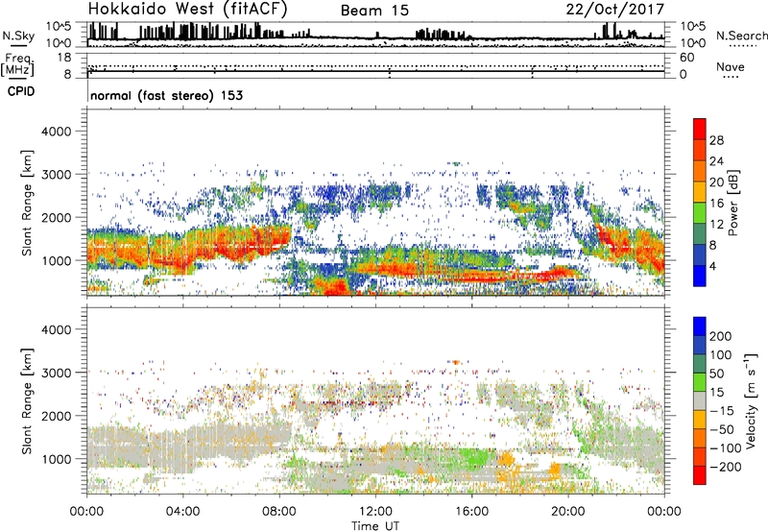Screen dimensions: 768x532
Task: Select the 'Beam 15' heading
Action: [x=374, y=11]
